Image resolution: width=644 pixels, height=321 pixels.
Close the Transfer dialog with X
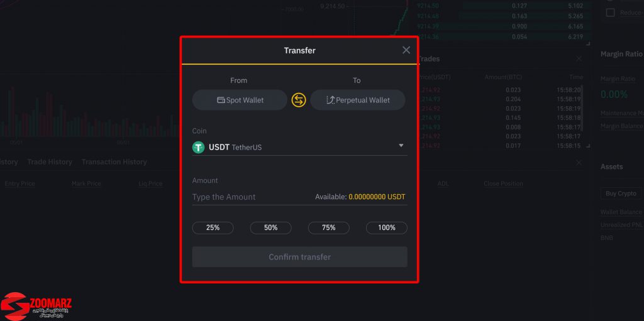[406, 50]
